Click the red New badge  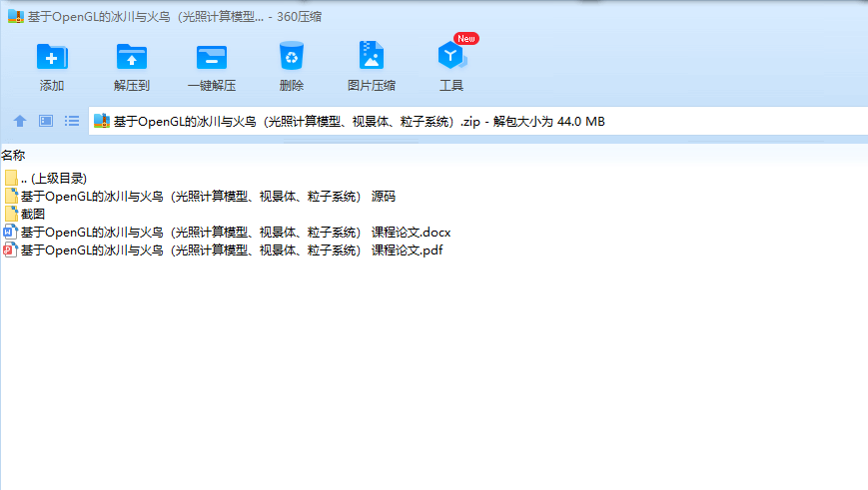pos(466,39)
